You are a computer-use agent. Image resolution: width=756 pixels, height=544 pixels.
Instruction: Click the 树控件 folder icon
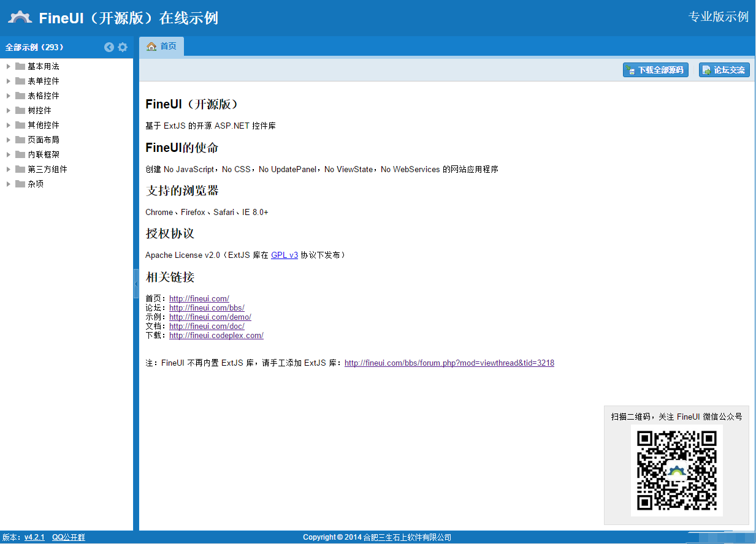pyautogui.click(x=20, y=110)
